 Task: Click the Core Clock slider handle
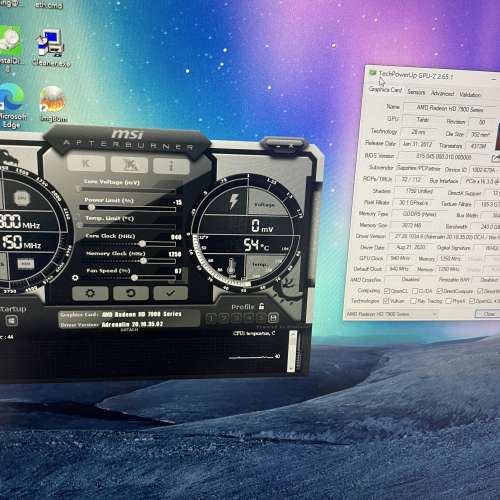[x=142, y=244]
